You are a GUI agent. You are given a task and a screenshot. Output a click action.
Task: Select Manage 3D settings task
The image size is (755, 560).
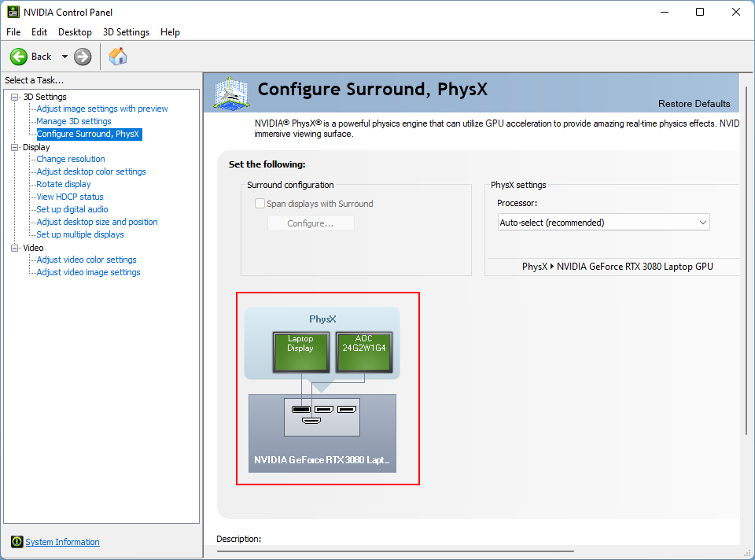[x=74, y=121]
